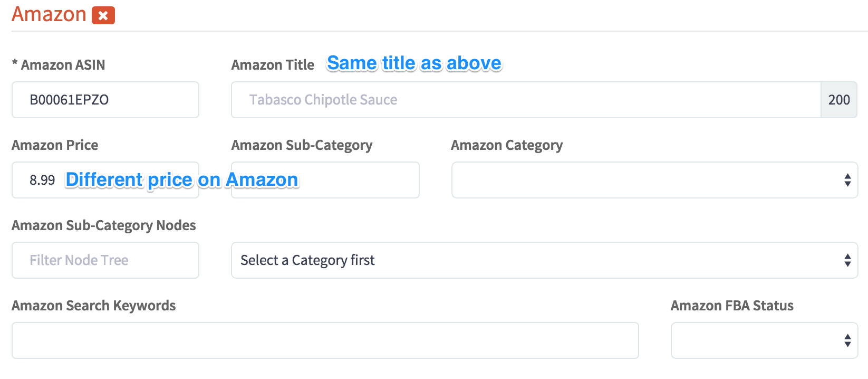Click the 'Amazon Search Keywords' label
868x379 pixels.
(x=94, y=306)
